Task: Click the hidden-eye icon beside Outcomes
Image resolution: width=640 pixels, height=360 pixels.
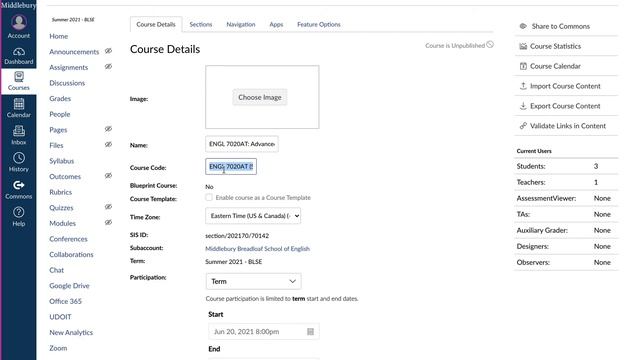Action: coord(108,176)
